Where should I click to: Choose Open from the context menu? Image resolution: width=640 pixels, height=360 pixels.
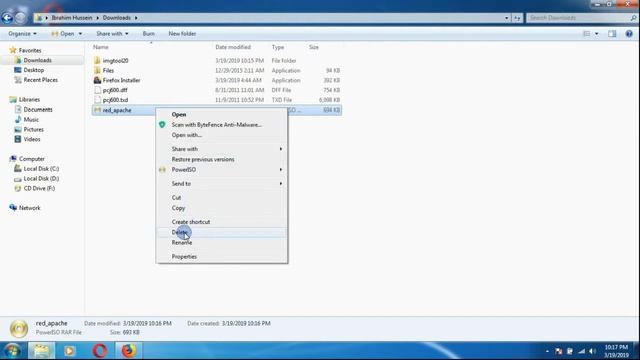pyautogui.click(x=222, y=114)
